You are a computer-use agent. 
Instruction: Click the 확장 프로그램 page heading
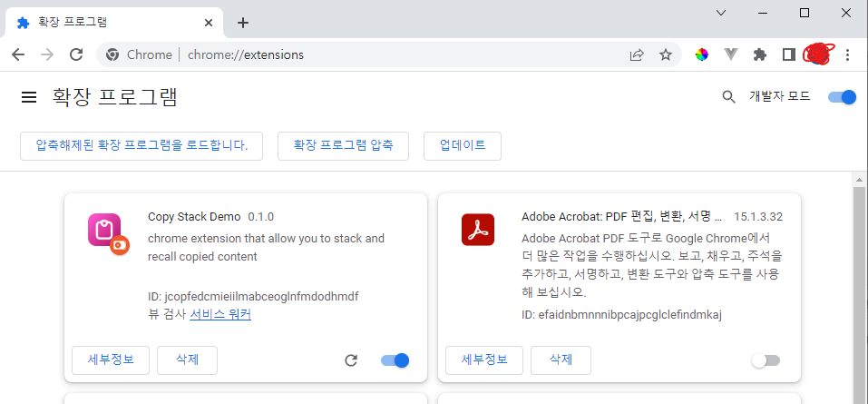115,97
